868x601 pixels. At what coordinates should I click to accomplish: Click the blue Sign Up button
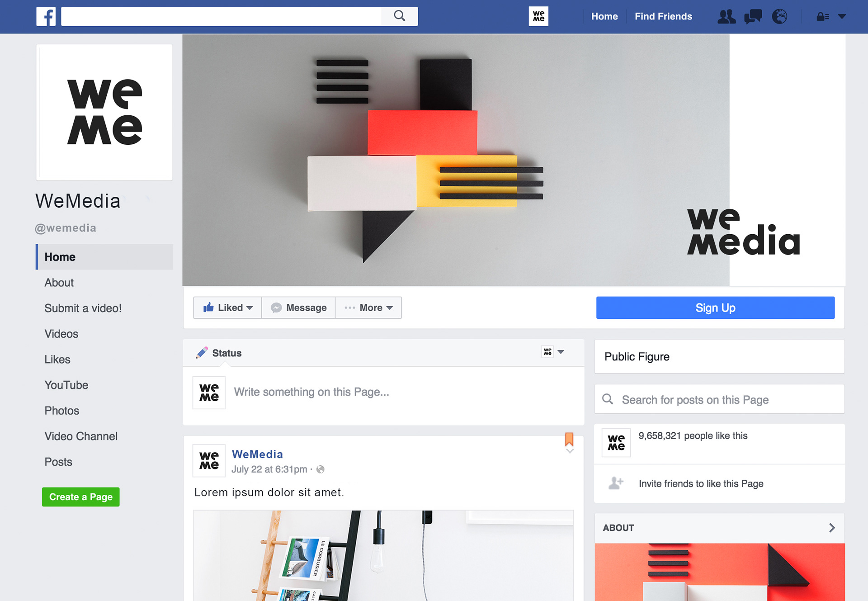(x=715, y=308)
